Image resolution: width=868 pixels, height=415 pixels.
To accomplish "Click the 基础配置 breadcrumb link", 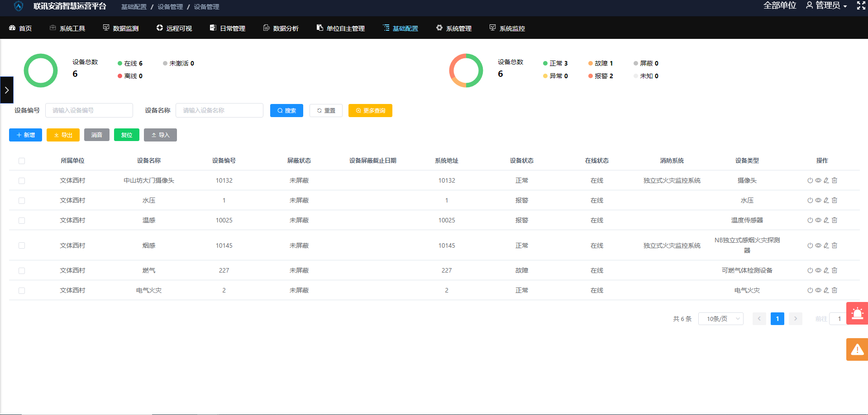I will point(134,7).
